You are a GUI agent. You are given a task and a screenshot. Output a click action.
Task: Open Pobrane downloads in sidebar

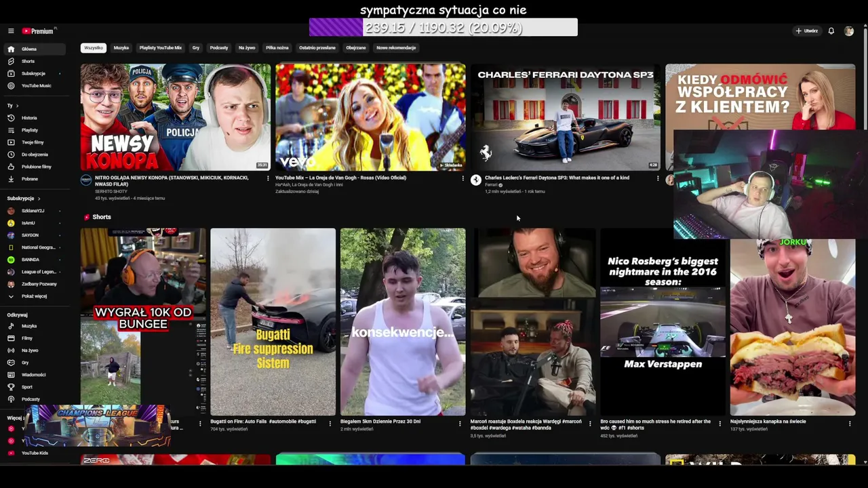coord(34,179)
